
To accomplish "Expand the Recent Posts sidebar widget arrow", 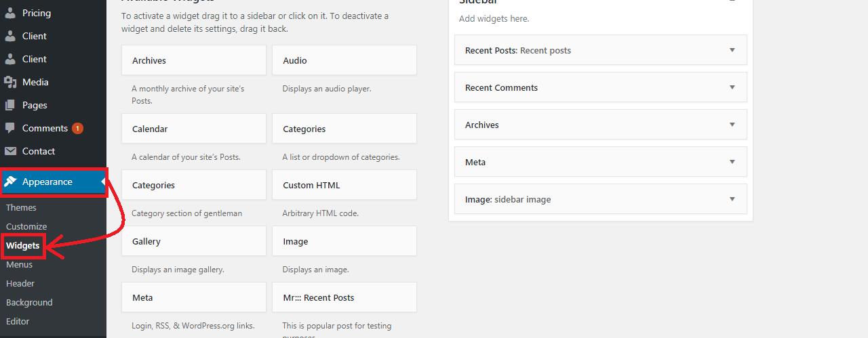I will 732,50.
